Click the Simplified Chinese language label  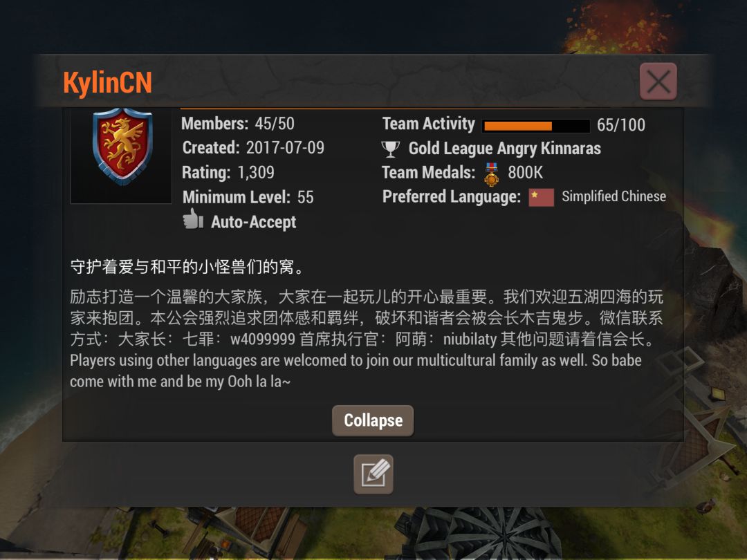(614, 196)
